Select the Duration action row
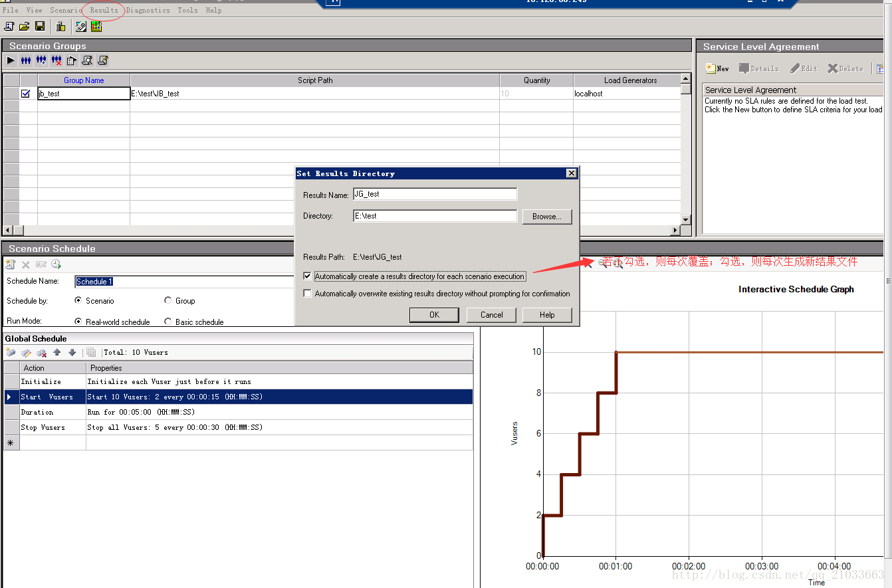The width and height of the screenshot is (892, 588). click(239, 412)
